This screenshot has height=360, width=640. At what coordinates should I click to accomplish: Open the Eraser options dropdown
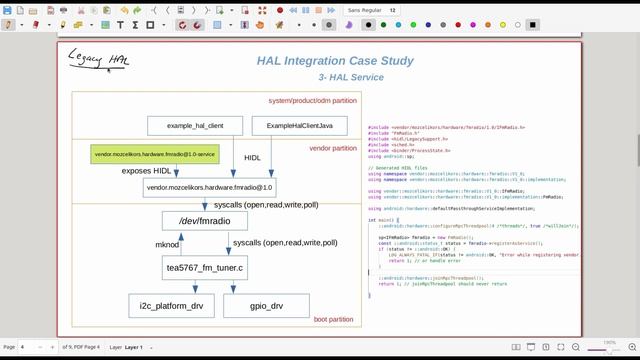click(49, 25)
